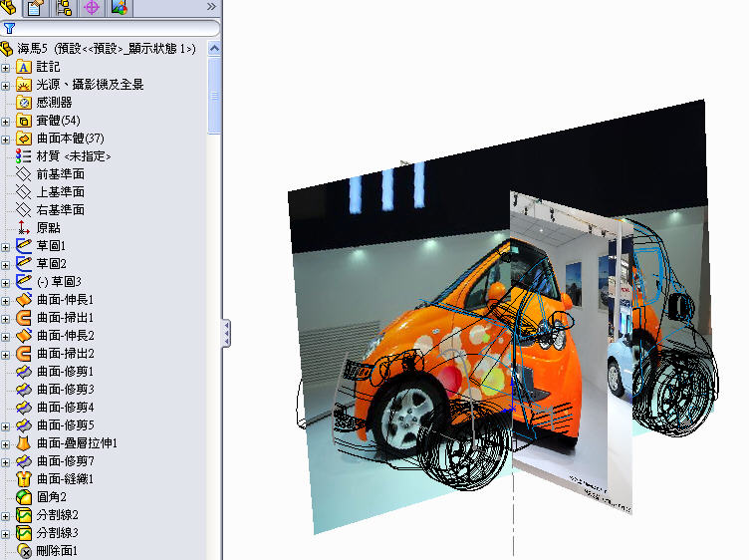
Task: Click the 分割線3 split line icon
Action: coord(24,533)
